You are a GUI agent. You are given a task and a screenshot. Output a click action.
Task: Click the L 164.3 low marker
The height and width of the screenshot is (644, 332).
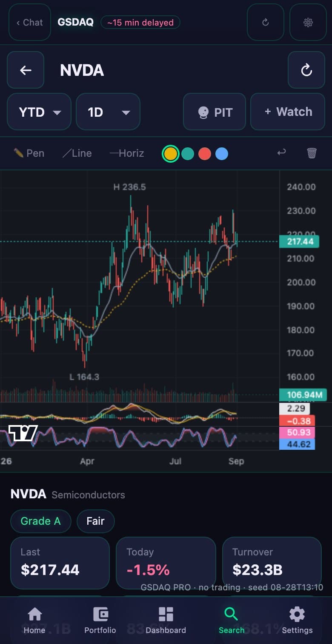84,377
